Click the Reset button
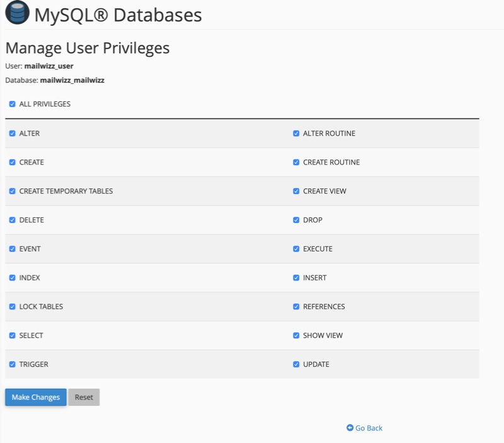The height and width of the screenshot is (443, 504). click(84, 397)
